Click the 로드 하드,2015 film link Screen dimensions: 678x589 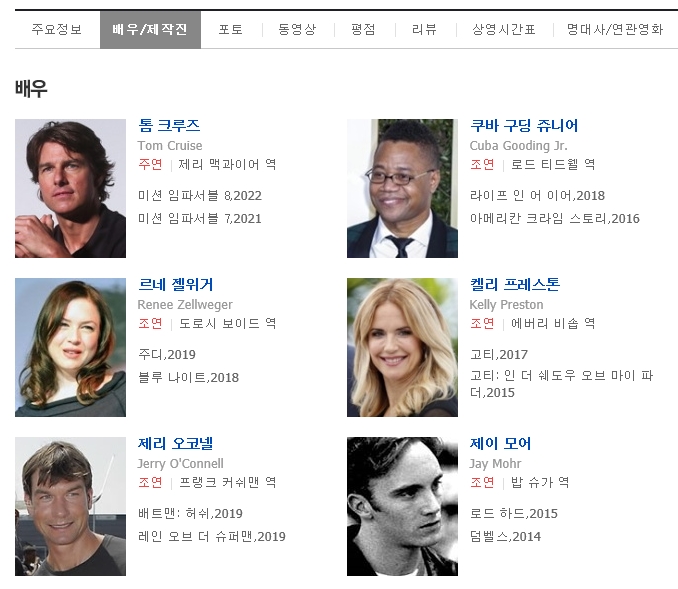[514, 513]
